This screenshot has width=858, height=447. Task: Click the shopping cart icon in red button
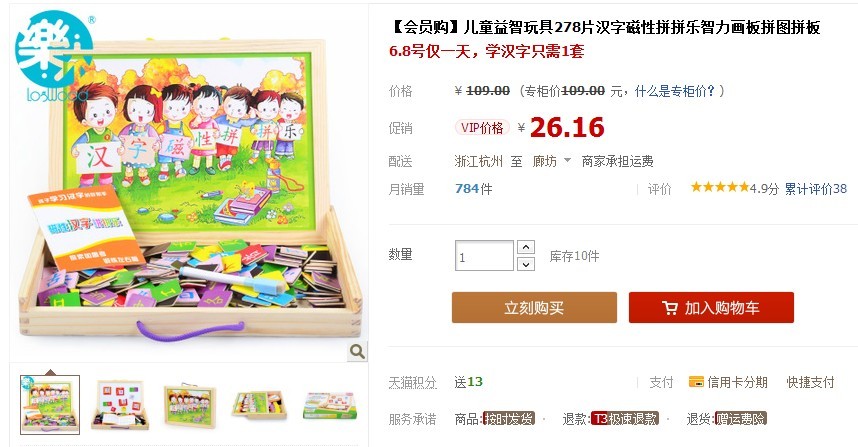(669, 308)
